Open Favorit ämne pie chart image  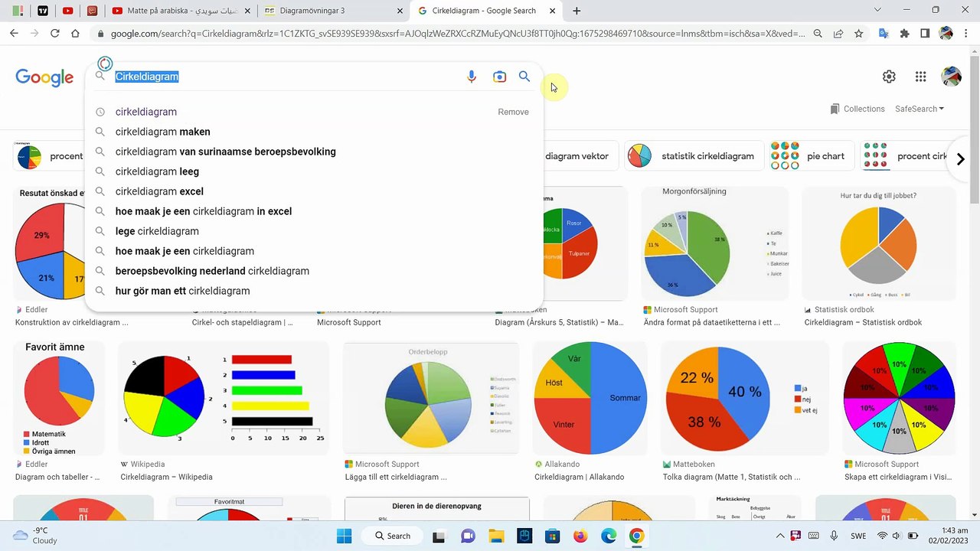point(59,399)
